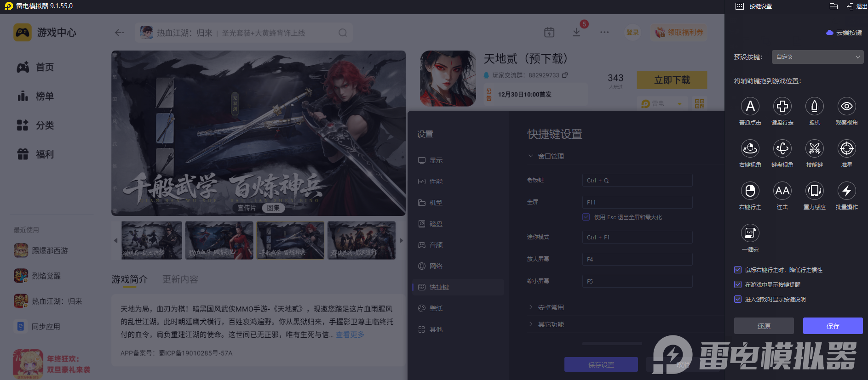The image size is (868, 380).
Task: Expand the 安卓常用 section
Action: [x=530, y=307]
